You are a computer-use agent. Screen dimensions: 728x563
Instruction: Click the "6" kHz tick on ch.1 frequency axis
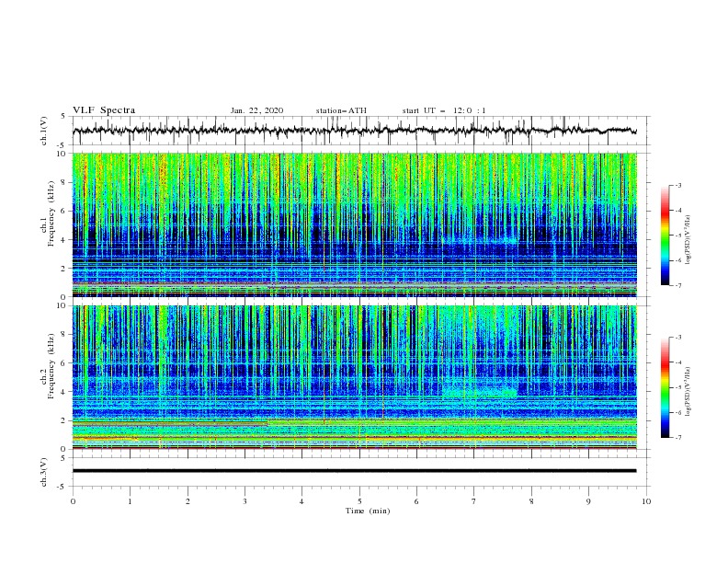point(63,211)
